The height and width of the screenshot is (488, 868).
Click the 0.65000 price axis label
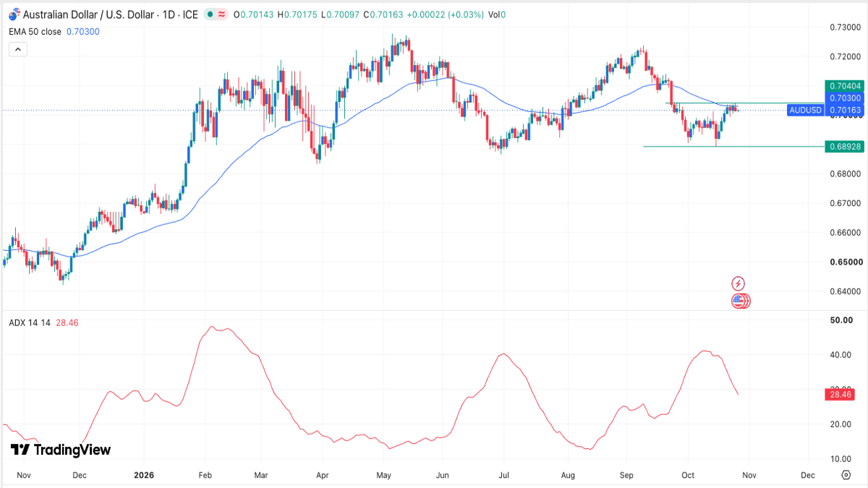[x=845, y=262]
